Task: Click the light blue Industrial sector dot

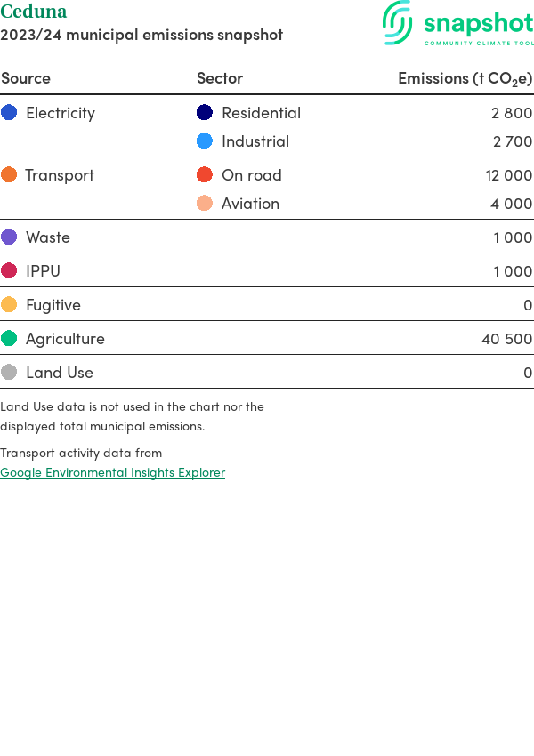Action: (x=205, y=141)
